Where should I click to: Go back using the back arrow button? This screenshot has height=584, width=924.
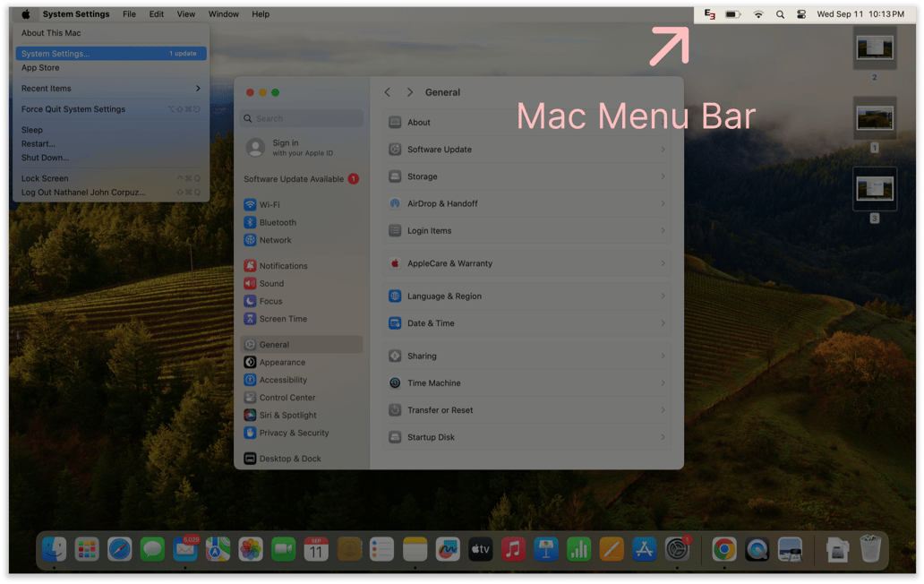388,92
